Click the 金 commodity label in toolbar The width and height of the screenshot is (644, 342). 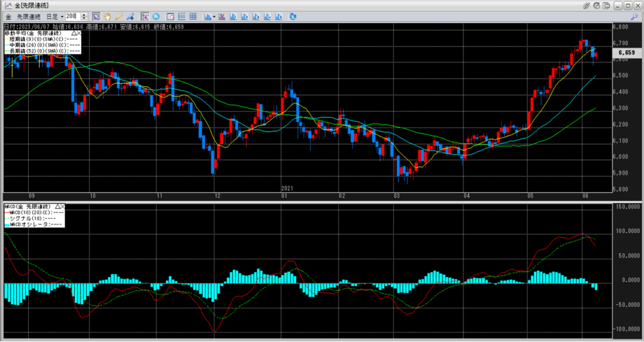(x=8, y=16)
